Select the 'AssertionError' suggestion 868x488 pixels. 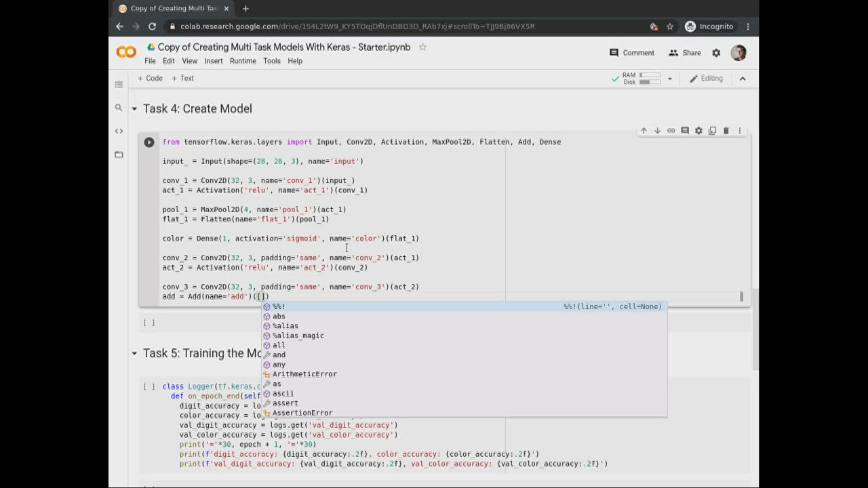(465, 413)
